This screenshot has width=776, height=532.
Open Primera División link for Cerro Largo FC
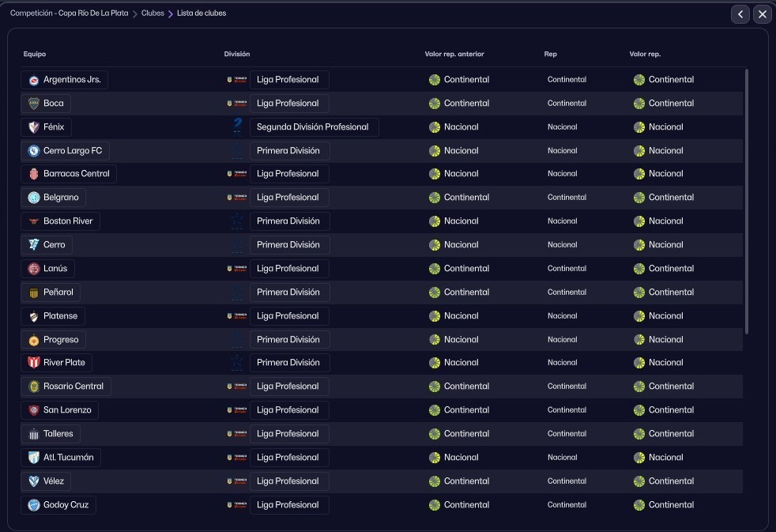pos(288,150)
